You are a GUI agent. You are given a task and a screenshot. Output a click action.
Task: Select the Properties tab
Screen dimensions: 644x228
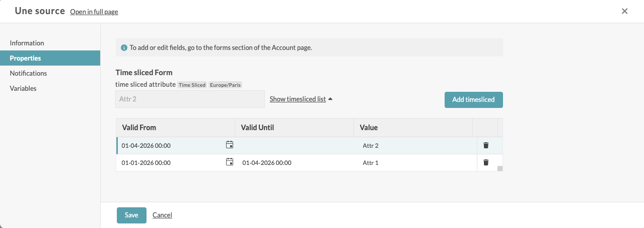click(25, 58)
